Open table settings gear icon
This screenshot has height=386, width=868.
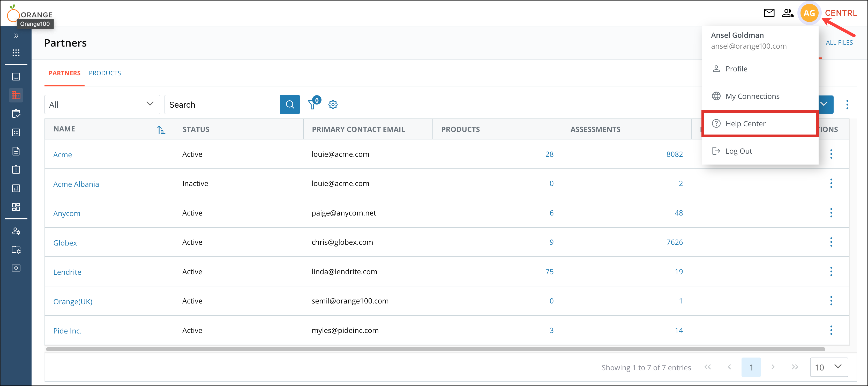pyautogui.click(x=333, y=105)
